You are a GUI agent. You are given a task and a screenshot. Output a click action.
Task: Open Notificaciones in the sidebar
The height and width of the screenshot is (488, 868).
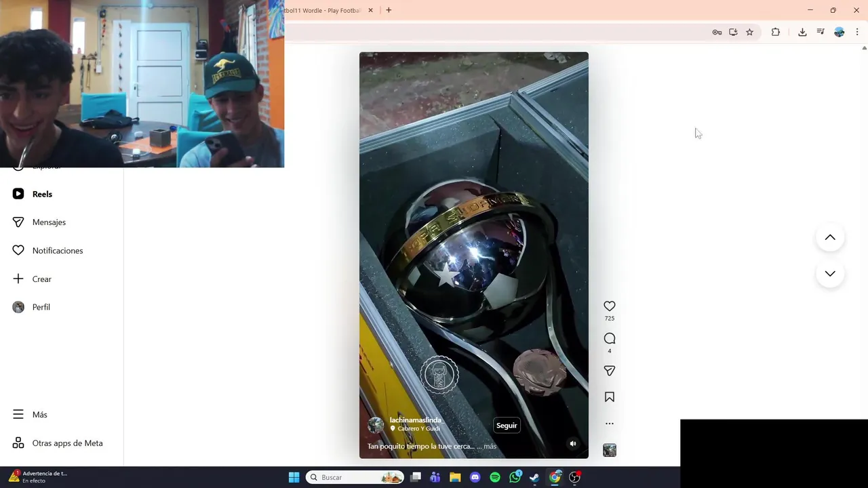(x=58, y=251)
